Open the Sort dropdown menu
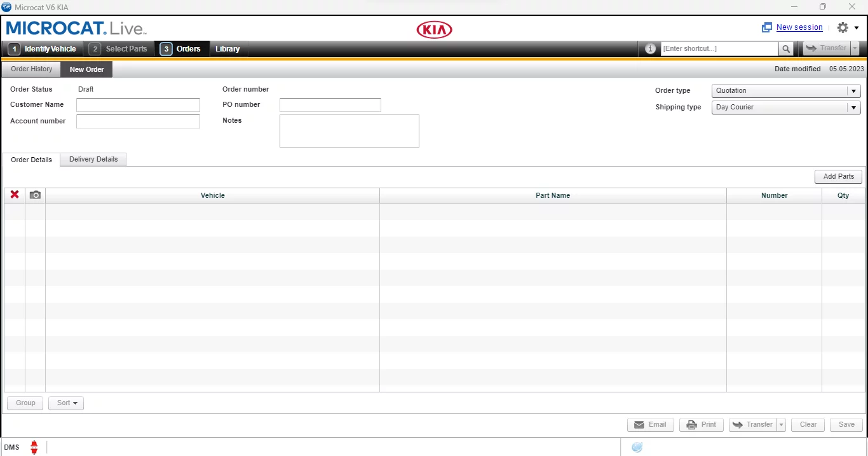868x456 pixels. [66, 403]
